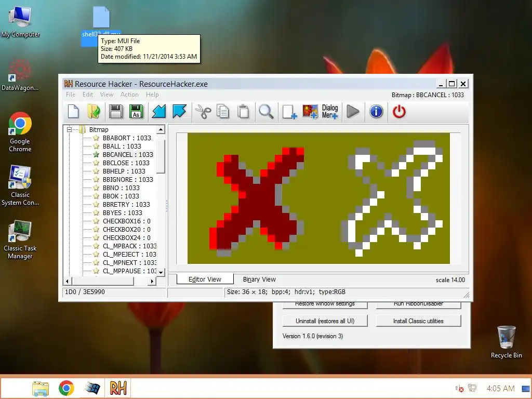This screenshot has height=399, width=532.
Task: Cut with the scissors toolbar icon
Action: [203, 112]
